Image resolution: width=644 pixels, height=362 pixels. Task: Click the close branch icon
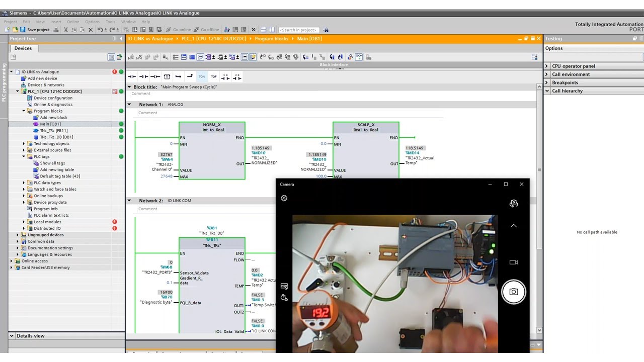[x=190, y=76]
